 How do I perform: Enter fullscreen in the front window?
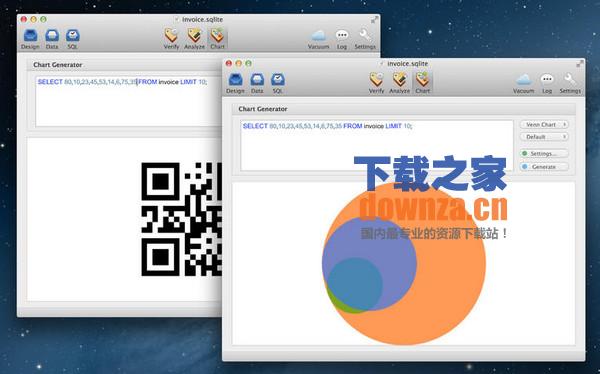click(x=580, y=64)
